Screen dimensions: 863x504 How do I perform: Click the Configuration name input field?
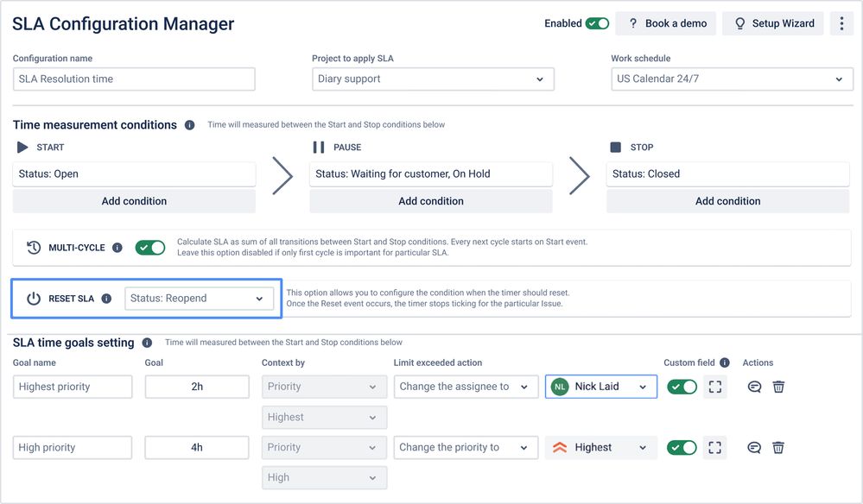(134, 79)
